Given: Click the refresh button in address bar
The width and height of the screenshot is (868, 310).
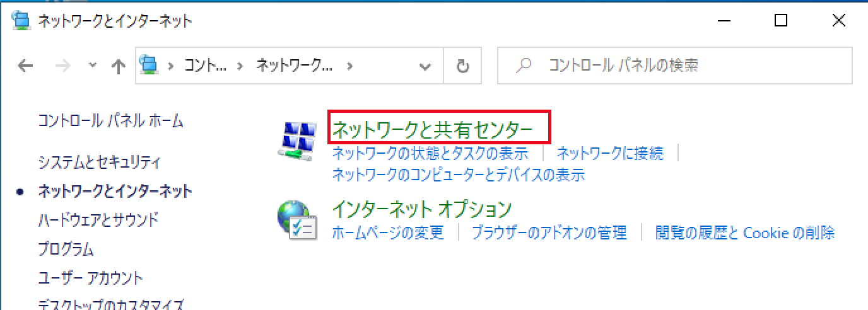Looking at the screenshot, I should click(463, 66).
